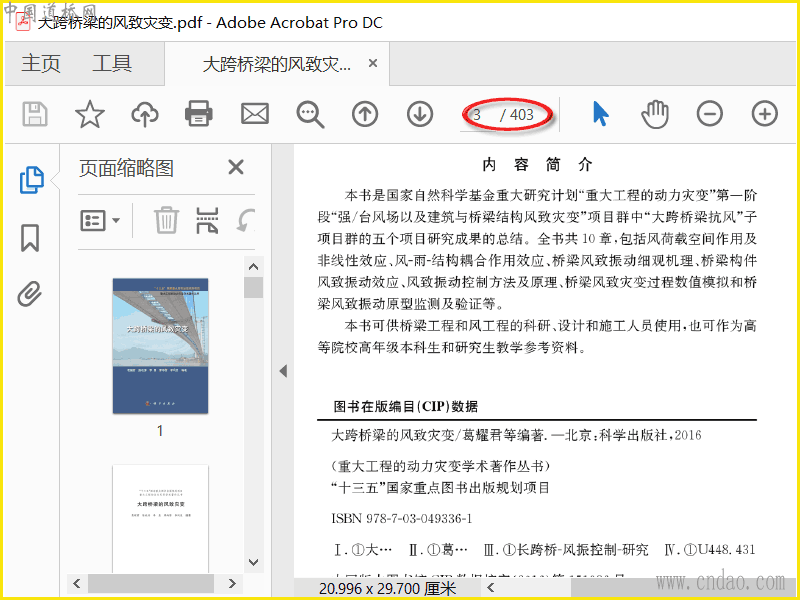Open the attachments paperclip icon
Screen dimensions: 800x600
click(x=30, y=293)
